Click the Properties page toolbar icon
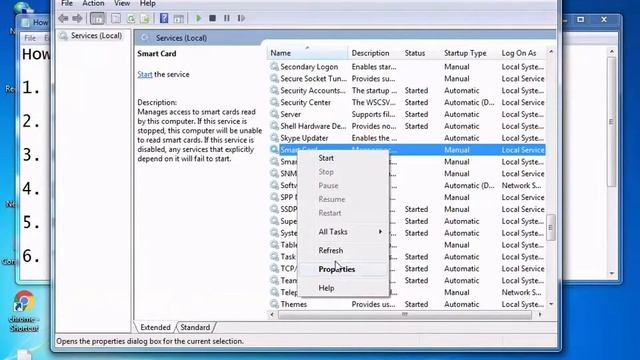This screenshot has width=640, height=360. (x=116, y=18)
